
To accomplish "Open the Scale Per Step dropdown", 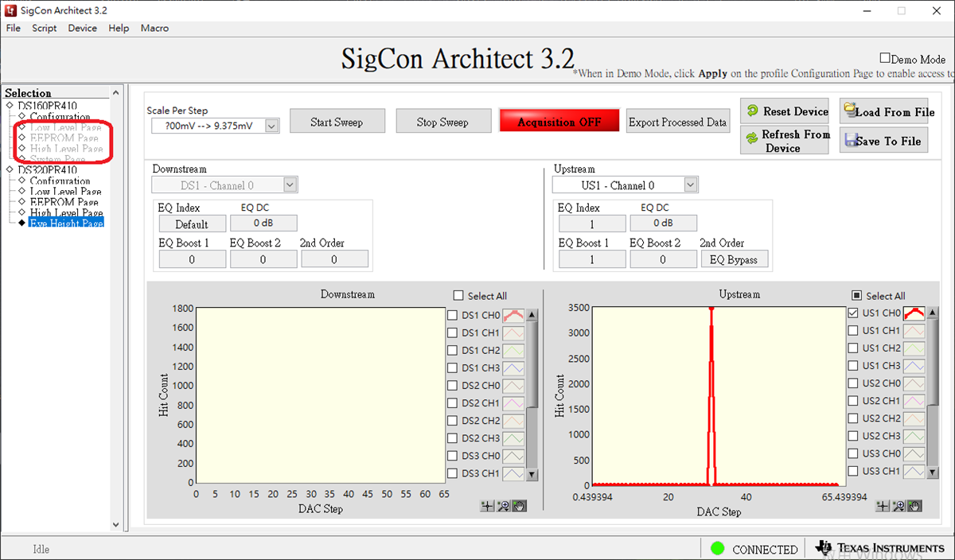I will pyautogui.click(x=272, y=126).
